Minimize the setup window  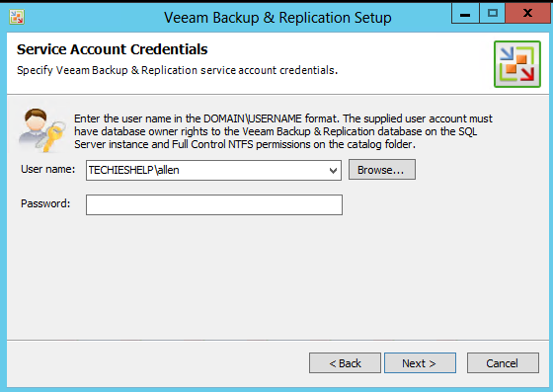[x=465, y=14]
